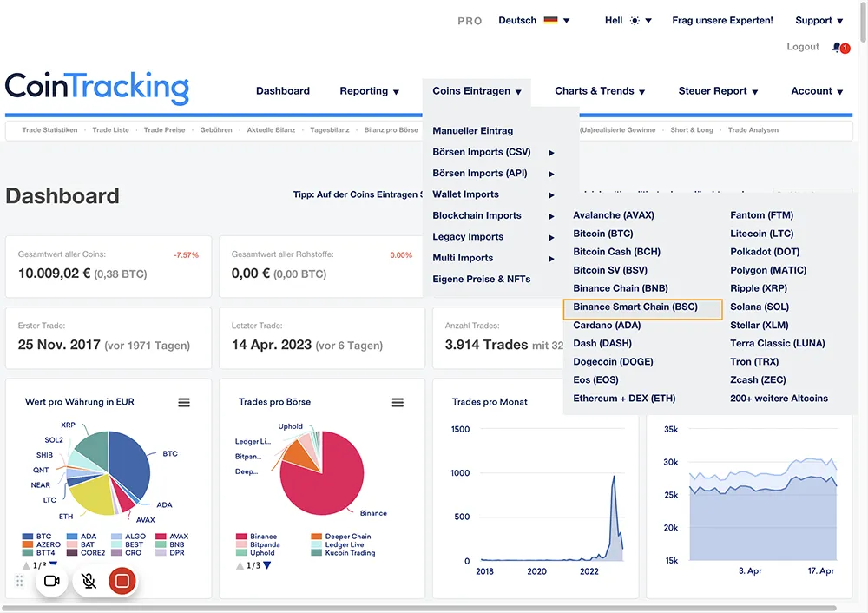Click the red stop recording button
This screenshot has height=613, width=868.
pyautogui.click(x=122, y=581)
